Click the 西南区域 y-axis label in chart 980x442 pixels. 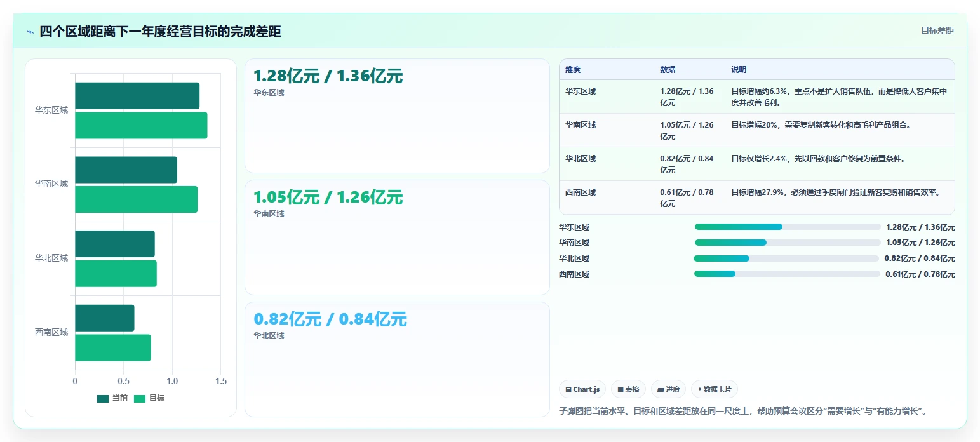[51, 332]
